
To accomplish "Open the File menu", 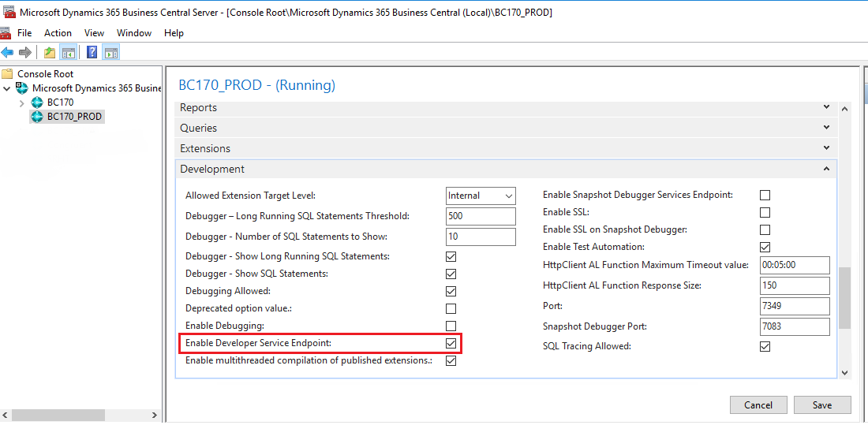I will click(x=24, y=33).
